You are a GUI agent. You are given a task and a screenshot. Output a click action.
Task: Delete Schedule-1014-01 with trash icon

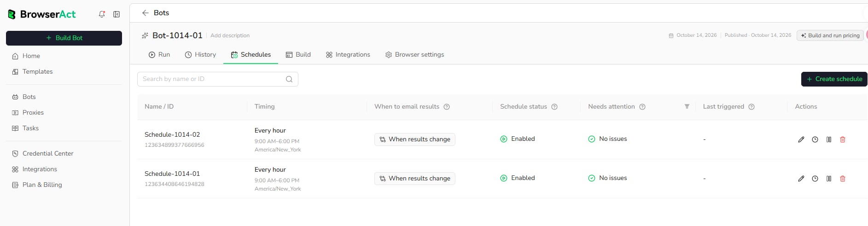tap(843, 179)
